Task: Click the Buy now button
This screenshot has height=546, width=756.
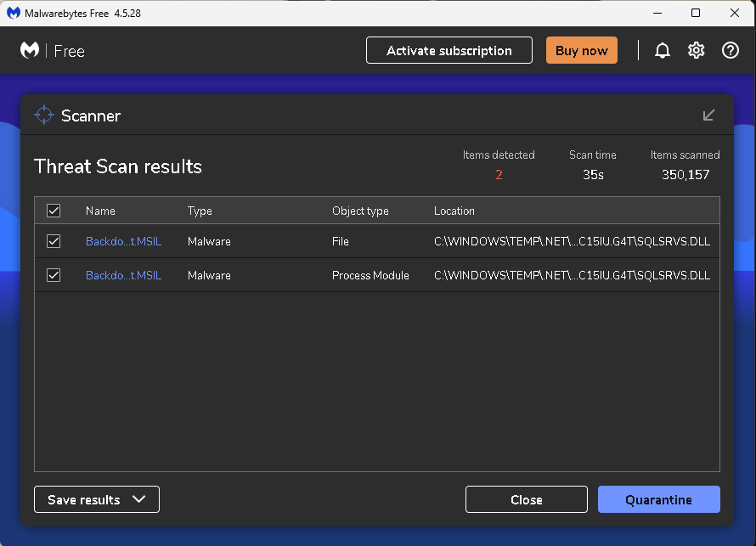Action: tap(582, 50)
